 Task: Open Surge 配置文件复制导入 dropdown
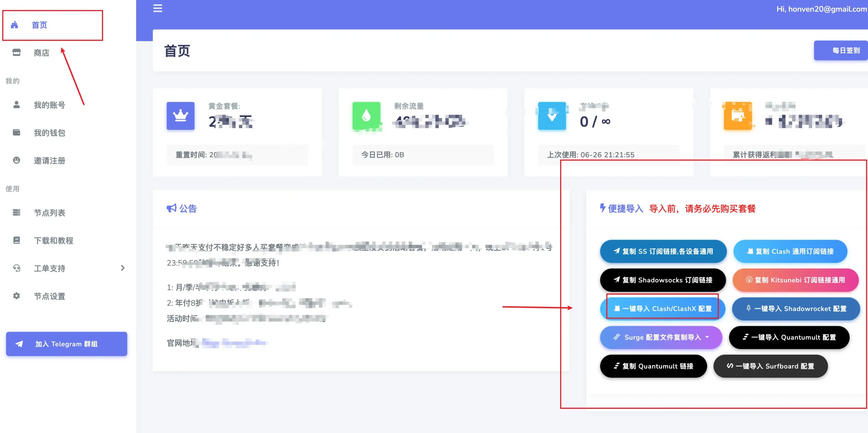pos(661,337)
